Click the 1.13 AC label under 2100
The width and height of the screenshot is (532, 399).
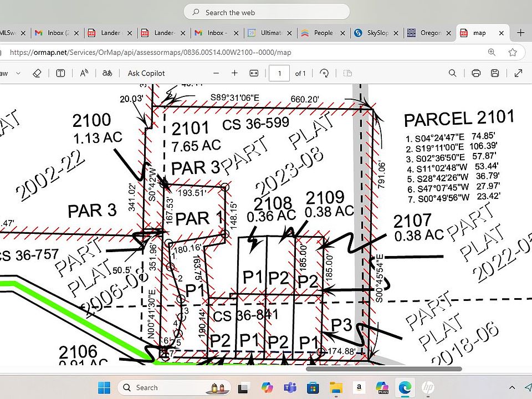click(98, 138)
